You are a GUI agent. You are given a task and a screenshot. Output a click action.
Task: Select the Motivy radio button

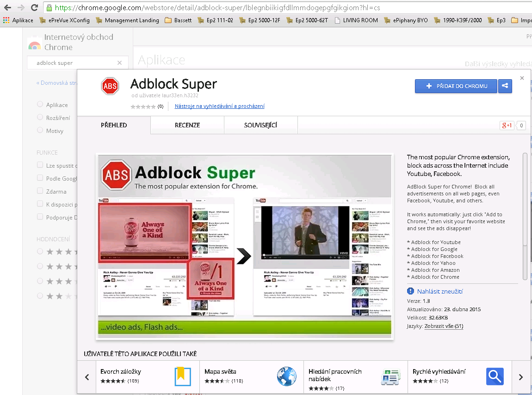[40, 130]
